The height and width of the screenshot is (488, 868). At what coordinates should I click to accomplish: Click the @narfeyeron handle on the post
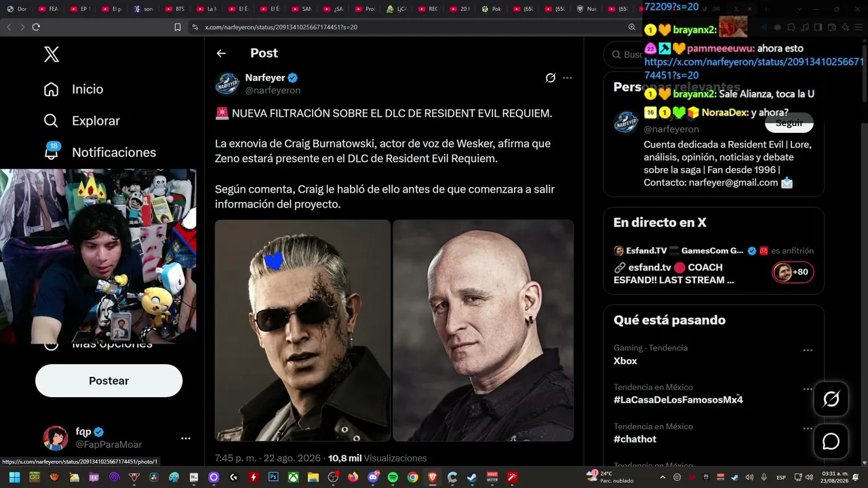[273, 90]
